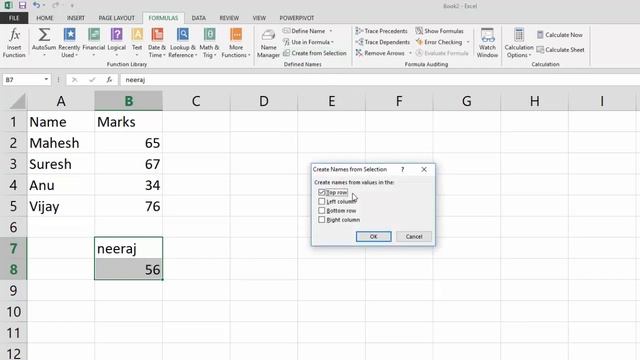Screen dimensions: 640x360
Task: Toggle Show Formulas
Action: [440, 31]
